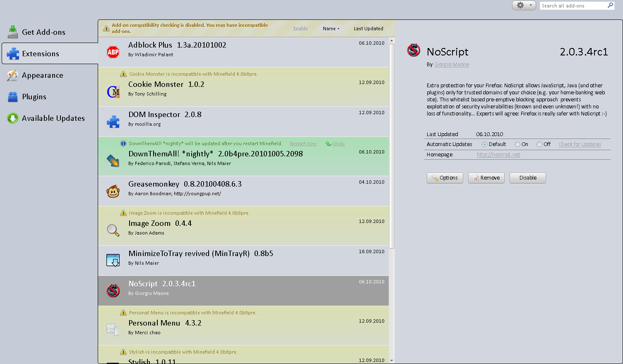Click the Cookie Monster extension icon
This screenshot has width=623, height=364.
(x=113, y=92)
